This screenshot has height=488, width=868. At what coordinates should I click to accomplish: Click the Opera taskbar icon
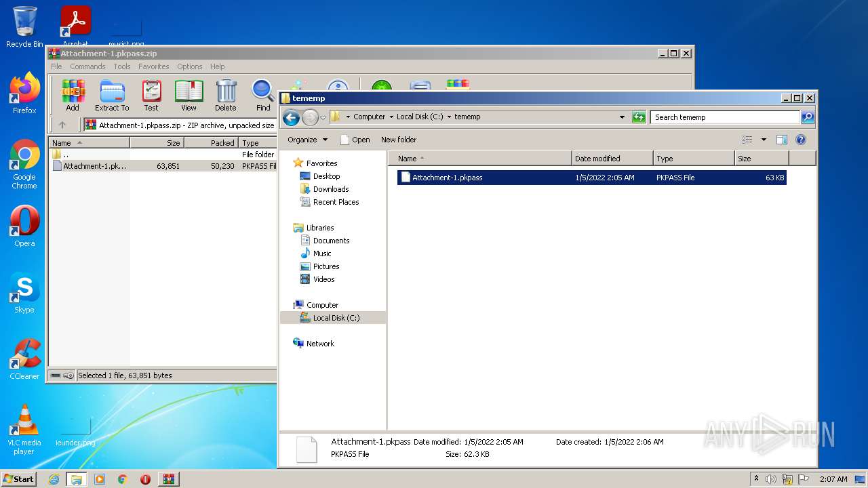click(x=145, y=479)
